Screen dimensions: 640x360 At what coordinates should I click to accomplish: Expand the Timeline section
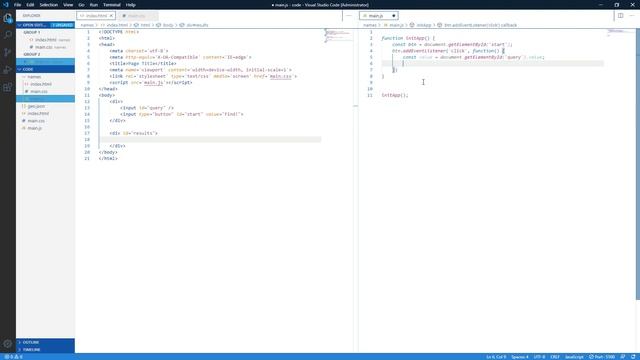[45, 349]
